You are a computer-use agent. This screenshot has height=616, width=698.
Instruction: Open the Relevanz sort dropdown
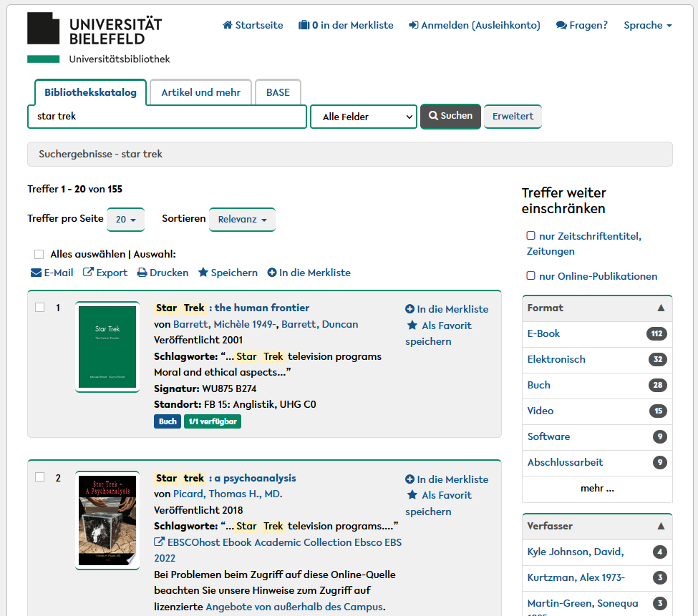(x=242, y=219)
